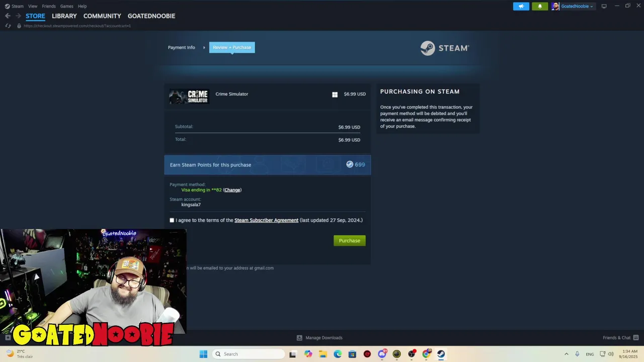Switch to the STORE tab

point(35,16)
